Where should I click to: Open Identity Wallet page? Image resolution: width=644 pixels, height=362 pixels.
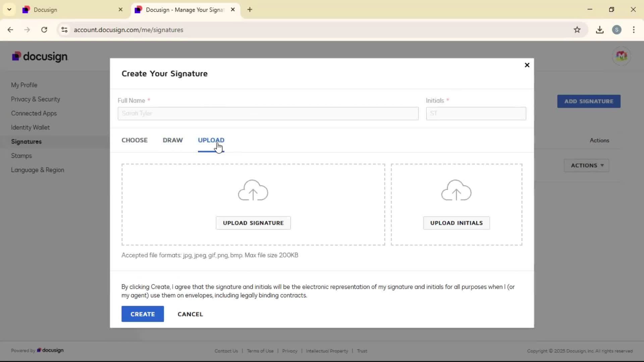tap(30, 128)
